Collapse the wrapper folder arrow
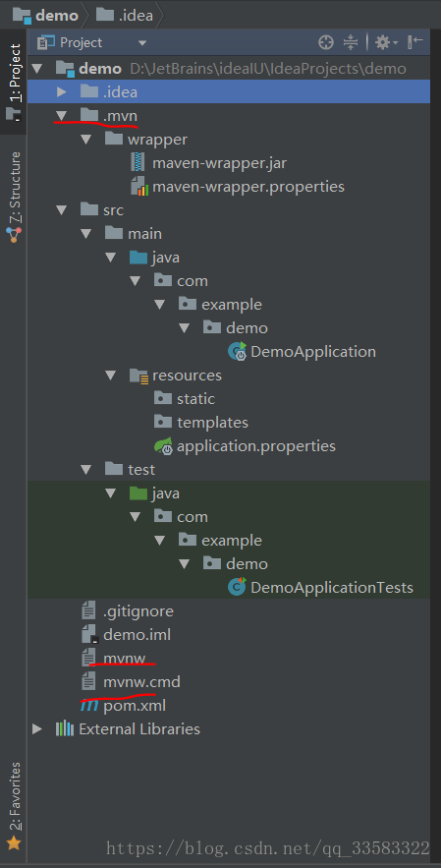The image size is (441, 868). coord(85,140)
